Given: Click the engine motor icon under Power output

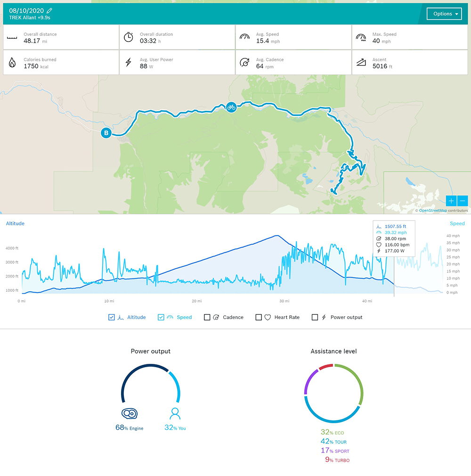Looking at the screenshot, I should click(129, 414).
